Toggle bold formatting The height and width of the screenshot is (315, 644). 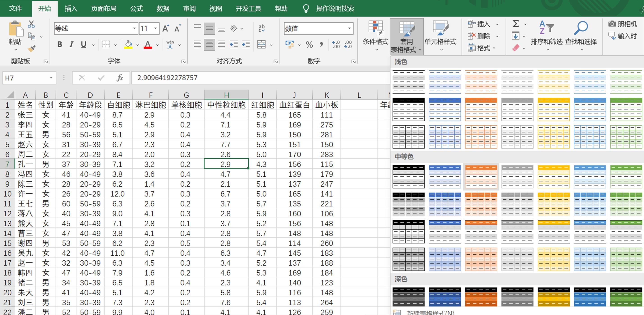point(59,44)
